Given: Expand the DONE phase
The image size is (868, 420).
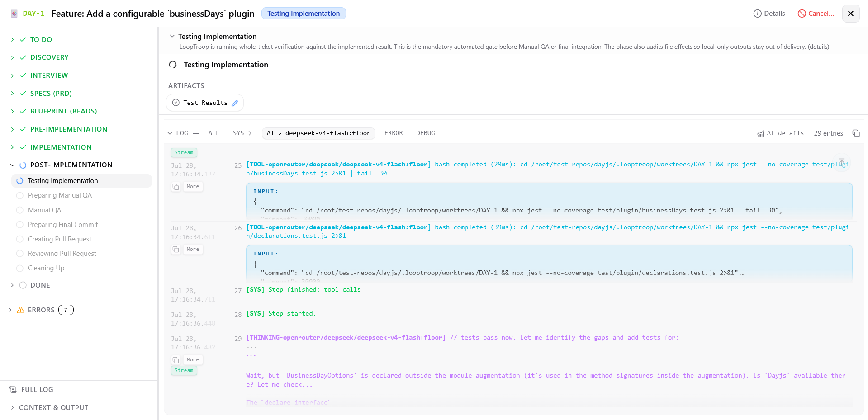Looking at the screenshot, I should click(12, 285).
